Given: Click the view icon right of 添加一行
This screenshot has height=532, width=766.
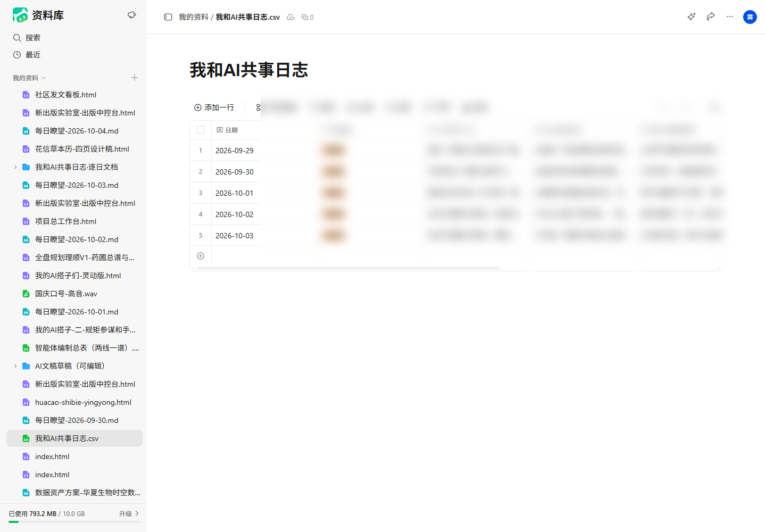Looking at the screenshot, I should pyautogui.click(x=258, y=107).
